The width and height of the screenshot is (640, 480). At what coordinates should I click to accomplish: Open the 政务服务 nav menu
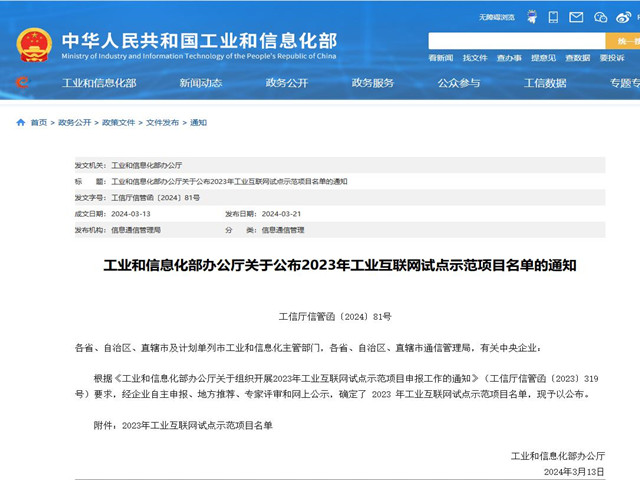pyautogui.click(x=373, y=83)
